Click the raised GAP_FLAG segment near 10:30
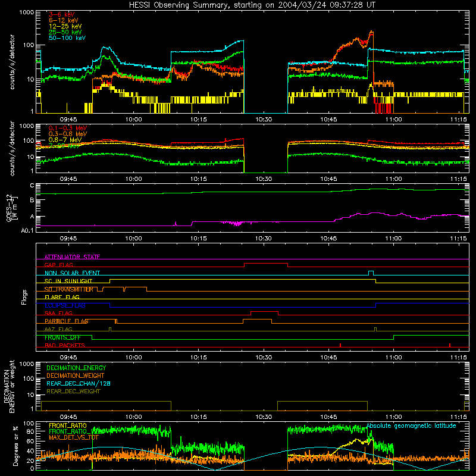 tap(266, 264)
